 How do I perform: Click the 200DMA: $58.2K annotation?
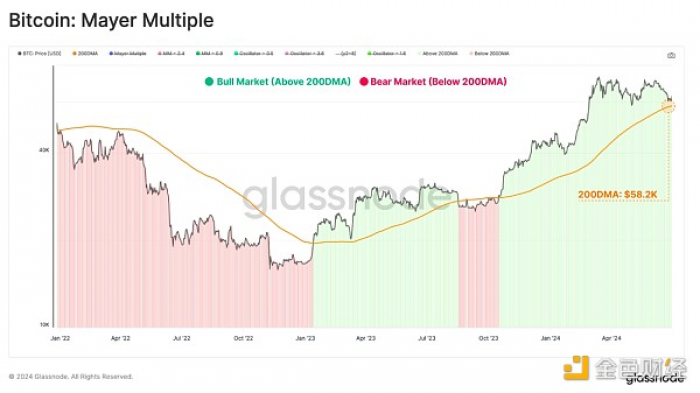tap(617, 194)
